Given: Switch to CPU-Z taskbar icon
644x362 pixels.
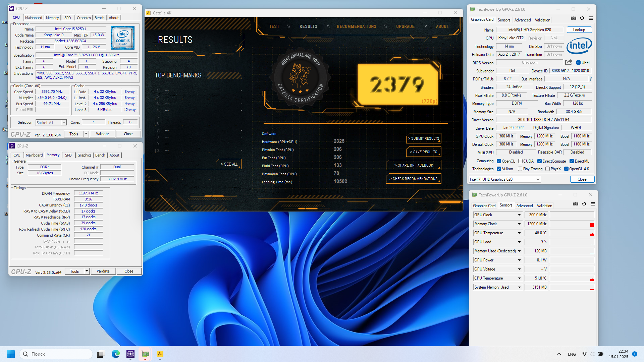Looking at the screenshot, I should coord(130,354).
